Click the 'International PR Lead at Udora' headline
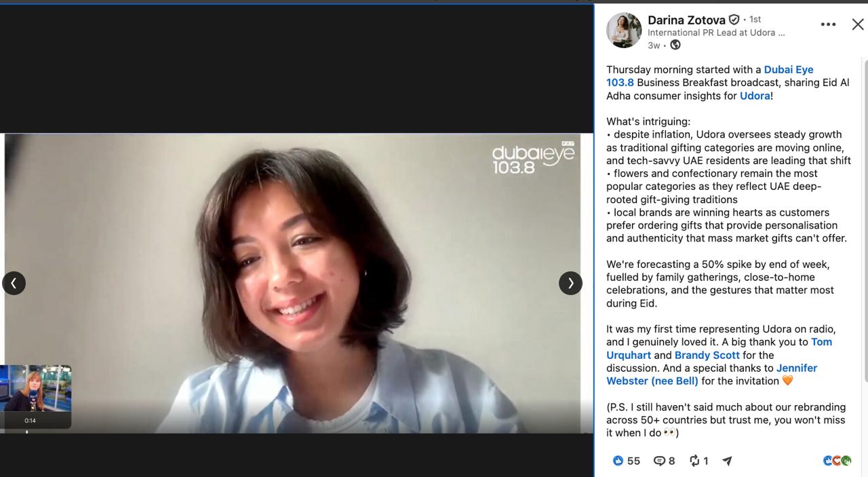The width and height of the screenshot is (868, 477). pos(716,33)
